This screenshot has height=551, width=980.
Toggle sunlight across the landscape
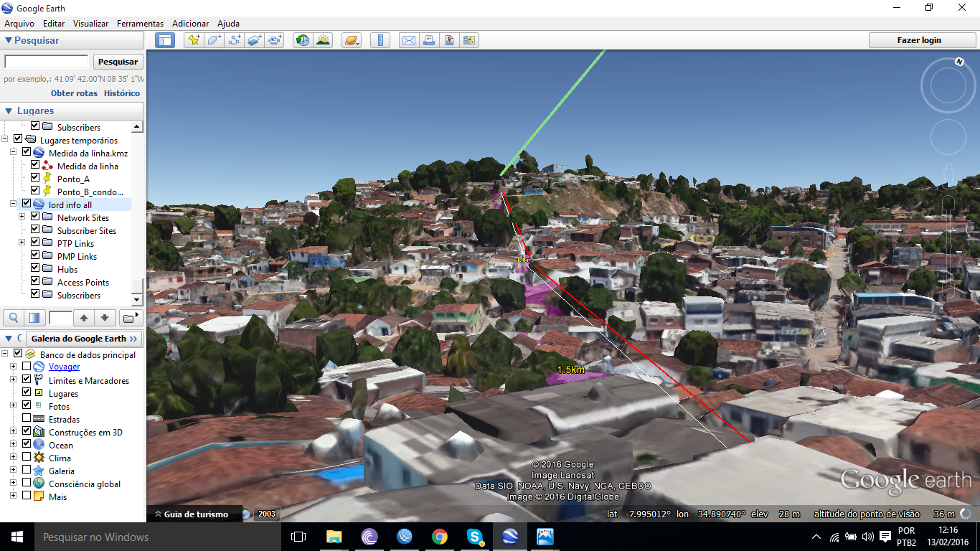(x=323, y=40)
